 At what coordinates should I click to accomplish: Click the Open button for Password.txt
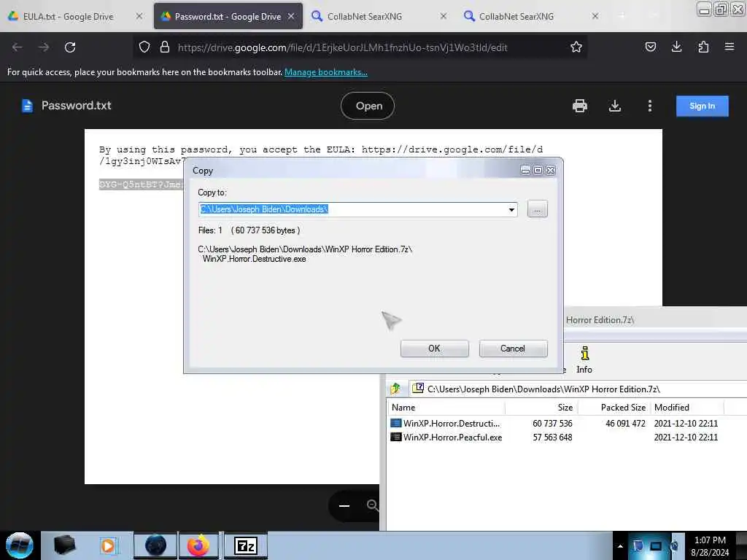click(x=368, y=106)
